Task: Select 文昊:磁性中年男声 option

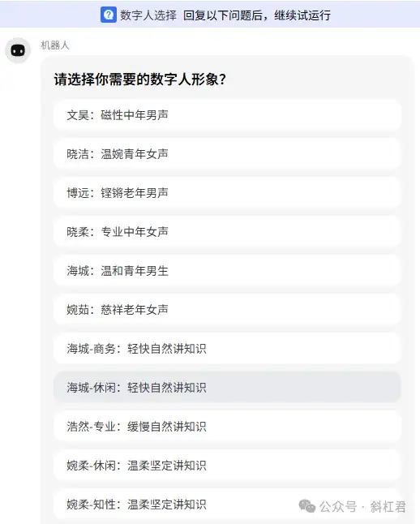Action: [227, 115]
